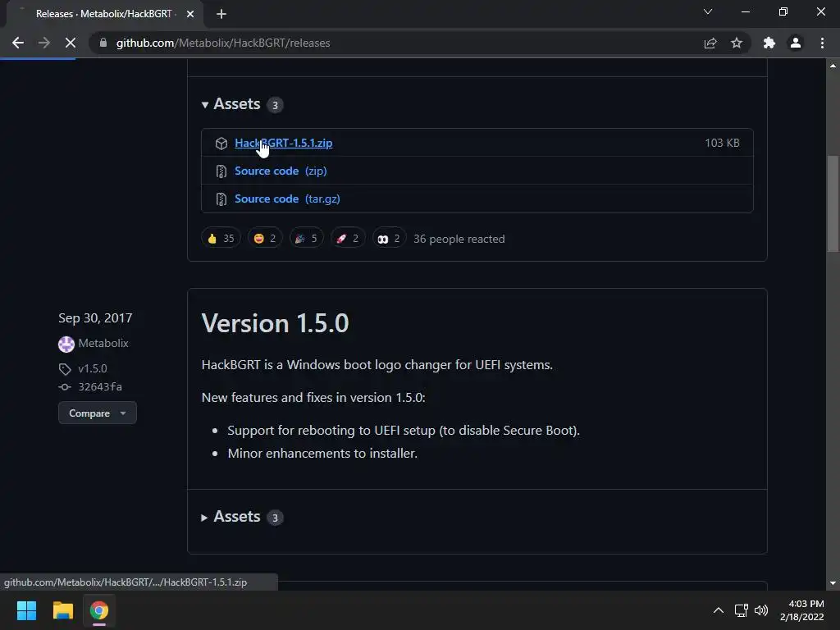Open File Explorer from the taskbar
The image size is (840, 630).
point(62,610)
